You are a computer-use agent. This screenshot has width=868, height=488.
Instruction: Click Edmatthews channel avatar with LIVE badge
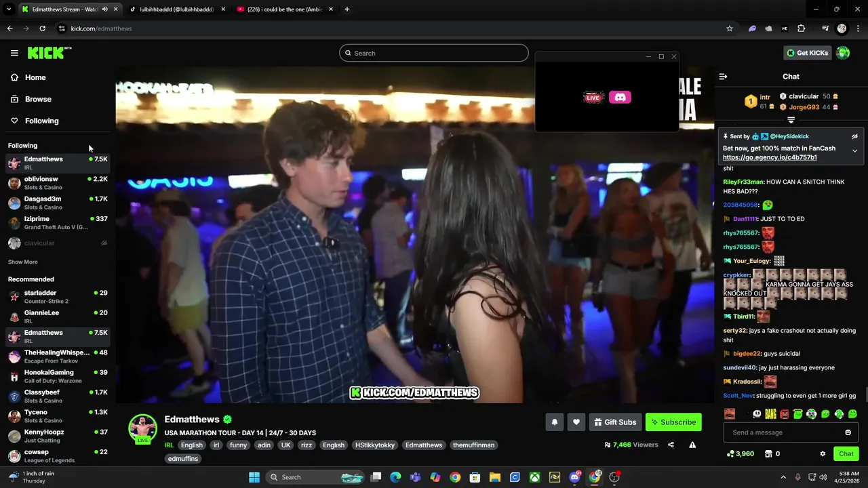tap(142, 429)
